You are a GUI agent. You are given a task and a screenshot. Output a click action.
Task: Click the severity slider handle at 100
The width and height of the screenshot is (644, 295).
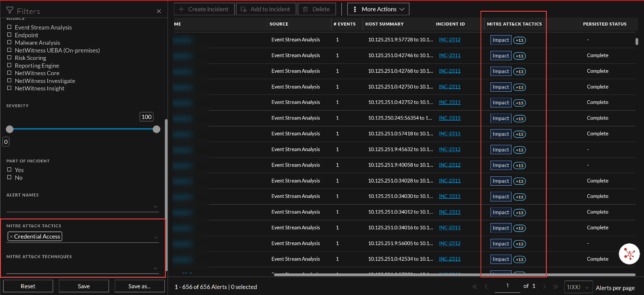point(156,129)
